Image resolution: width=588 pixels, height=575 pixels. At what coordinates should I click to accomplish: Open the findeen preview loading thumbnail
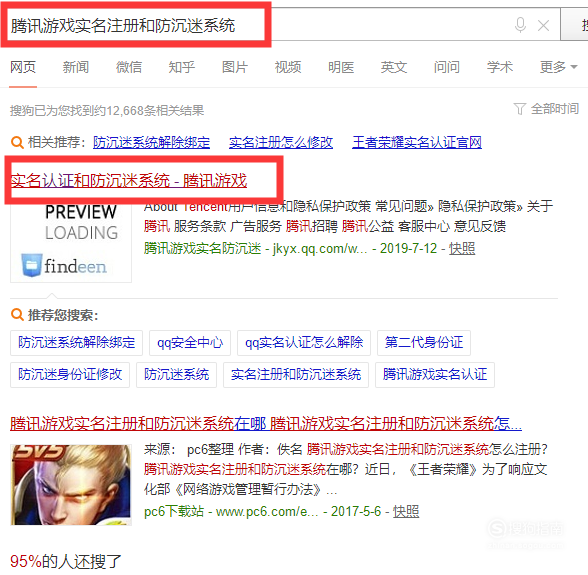(x=71, y=243)
